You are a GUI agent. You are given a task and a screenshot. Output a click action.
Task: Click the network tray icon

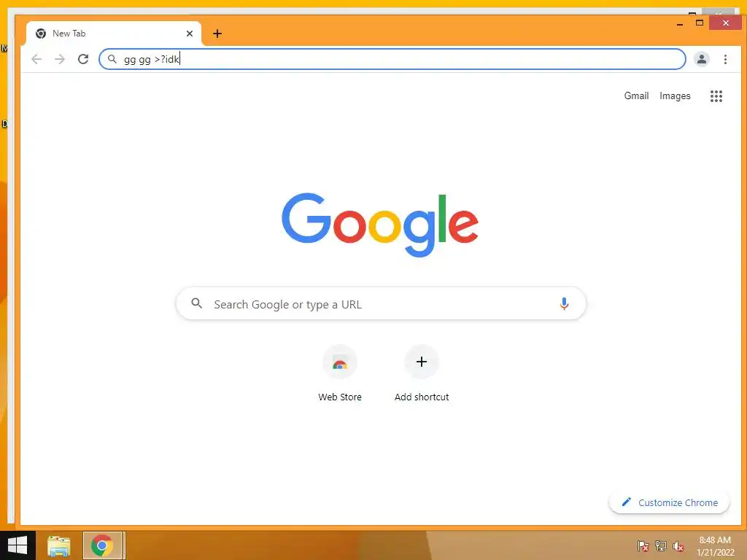[661, 545]
